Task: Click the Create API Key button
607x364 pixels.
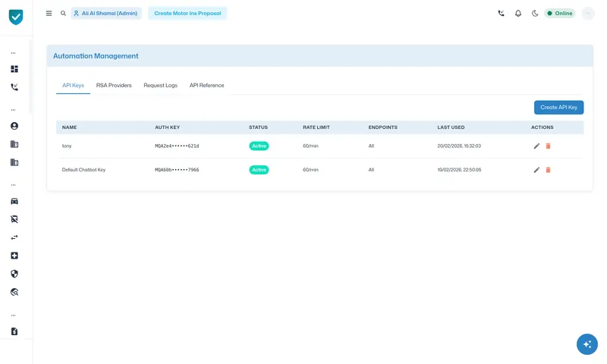Action: [558, 108]
